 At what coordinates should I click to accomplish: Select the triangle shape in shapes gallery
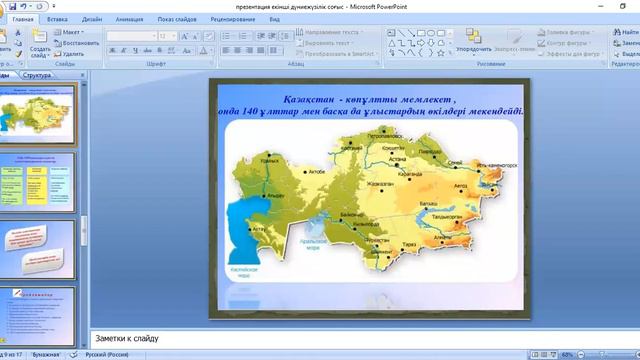(x=391, y=43)
